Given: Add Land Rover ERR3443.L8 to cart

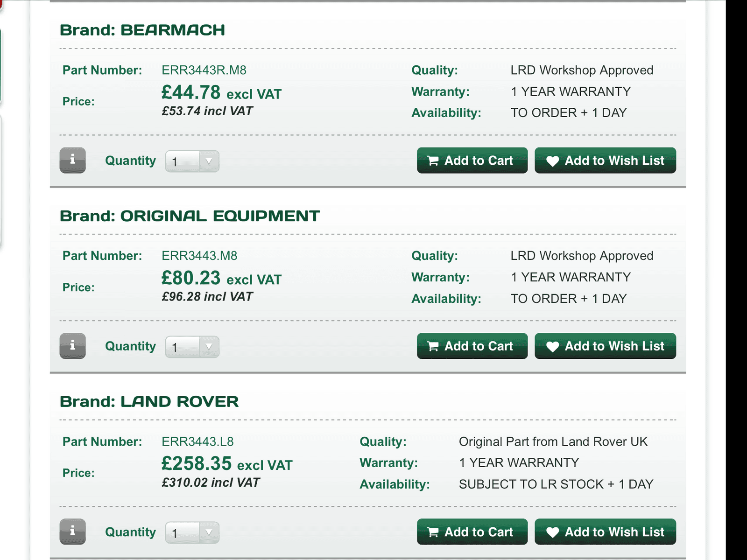Looking at the screenshot, I should (x=472, y=532).
